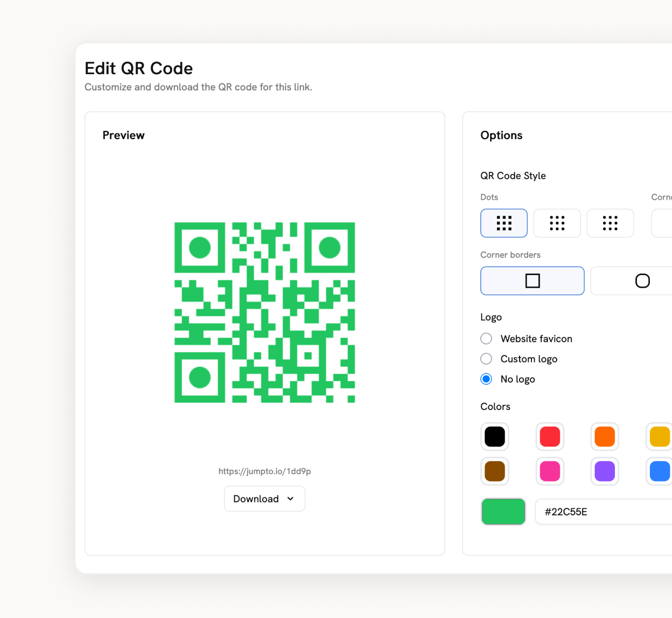The image size is (672, 618).
Task: Pick the black color swatch
Action: point(495,437)
